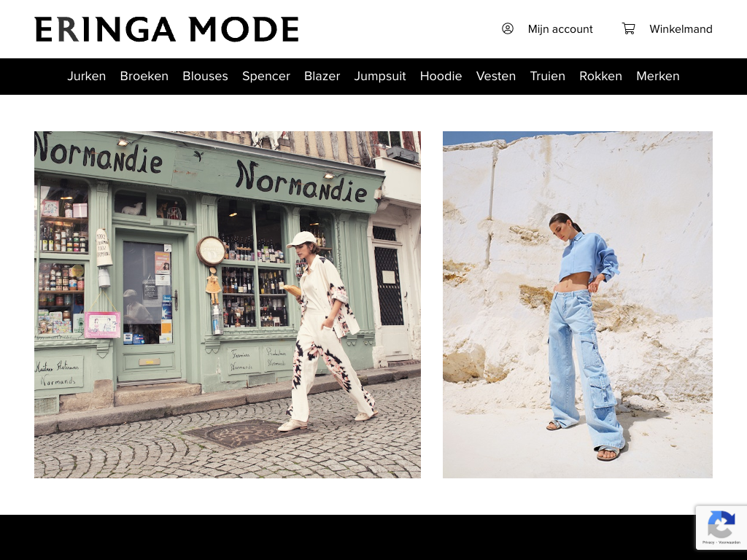
Task: Select Jurken in the navigation bar
Action: (x=86, y=76)
